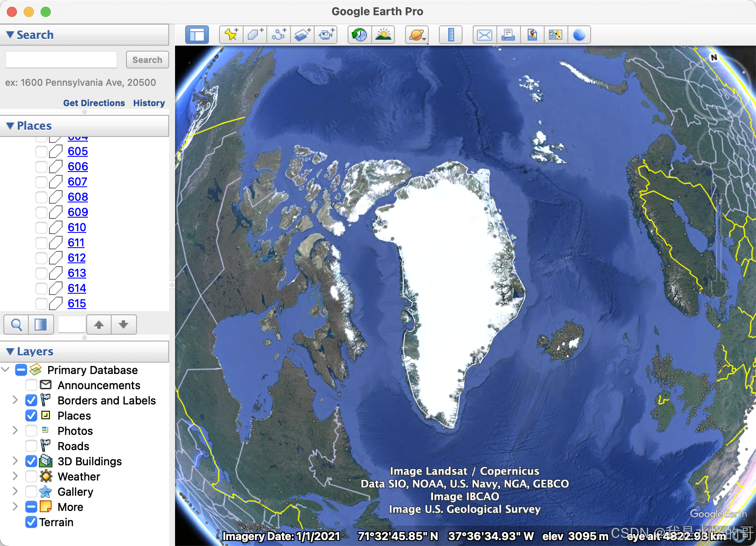Check the box for place 612
The image size is (756, 546).
41,258
